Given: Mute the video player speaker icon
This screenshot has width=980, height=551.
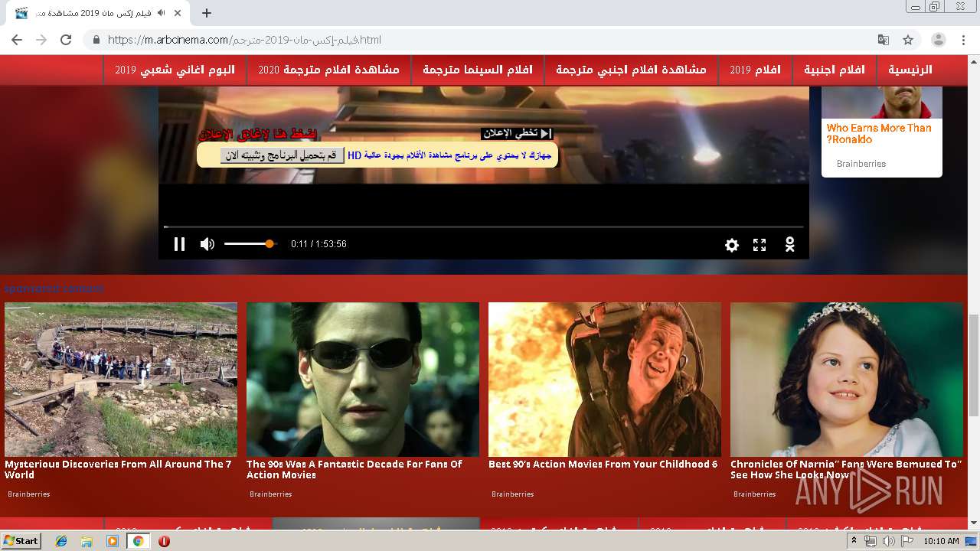Looking at the screenshot, I should point(207,244).
